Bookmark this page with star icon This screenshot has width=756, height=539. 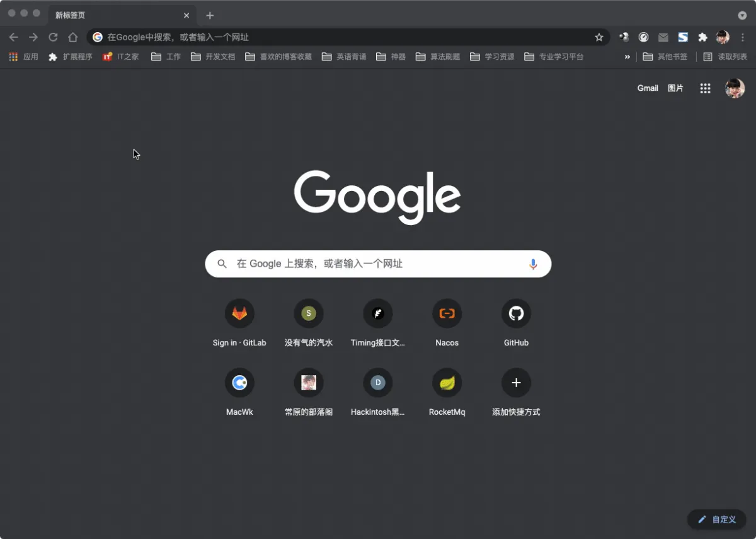pos(598,37)
